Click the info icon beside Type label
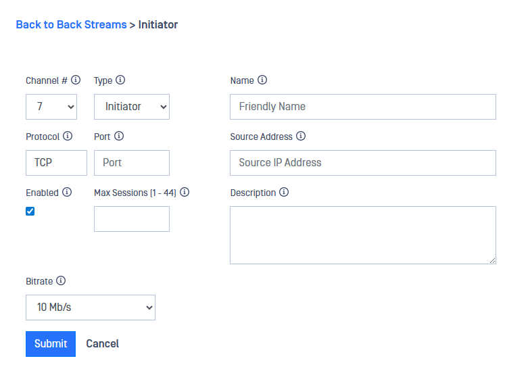Image resolution: width=532 pixels, height=392 pixels. pyautogui.click(x=120, y=80)
